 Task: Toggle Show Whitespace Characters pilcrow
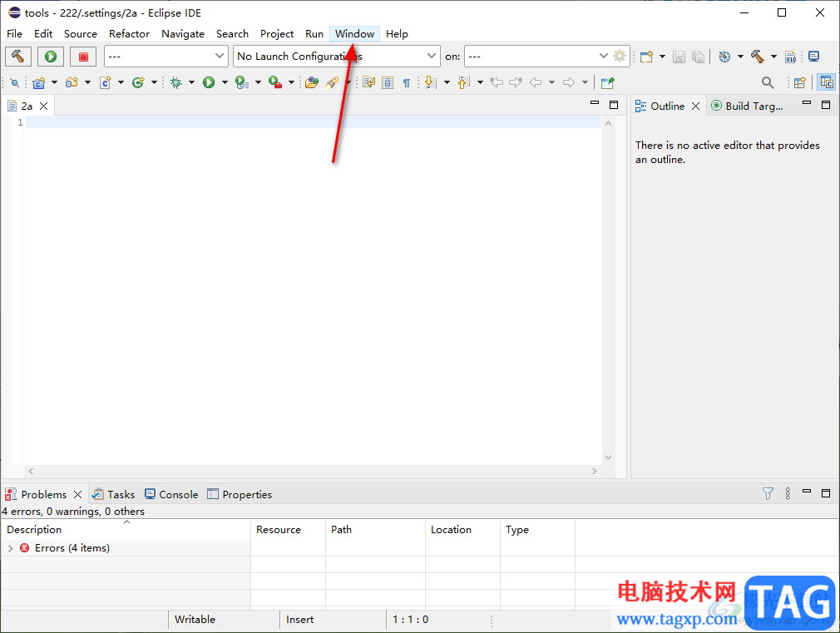pyautogui.click(x=407, y=82)
